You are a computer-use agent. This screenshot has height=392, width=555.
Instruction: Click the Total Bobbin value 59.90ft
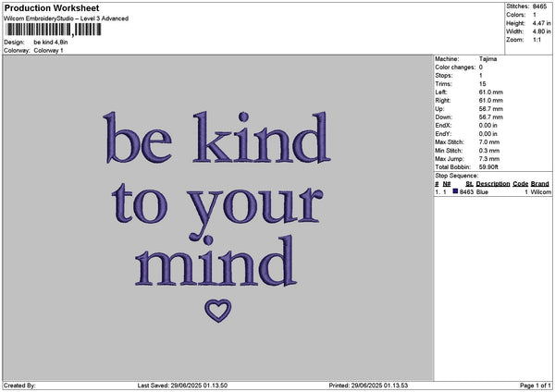point(488,167)
